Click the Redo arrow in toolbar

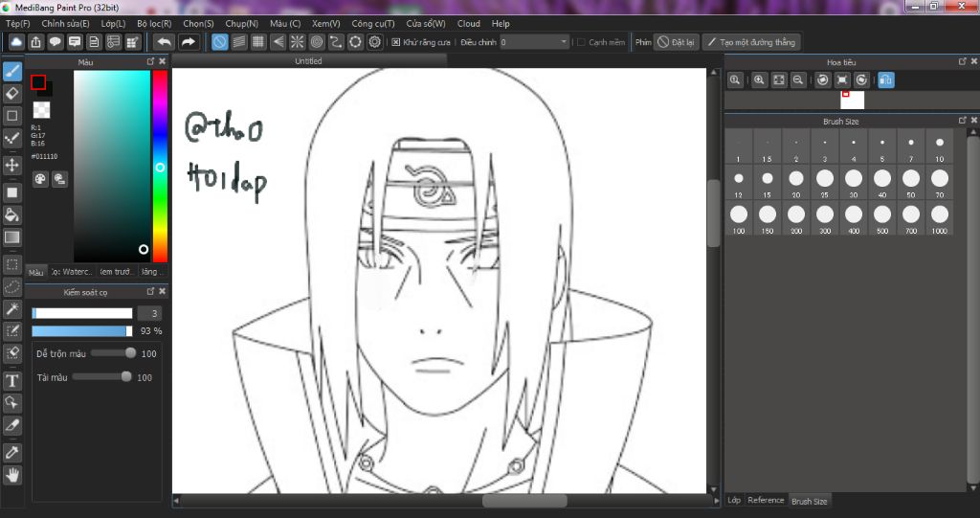click(x=188, y=42)
